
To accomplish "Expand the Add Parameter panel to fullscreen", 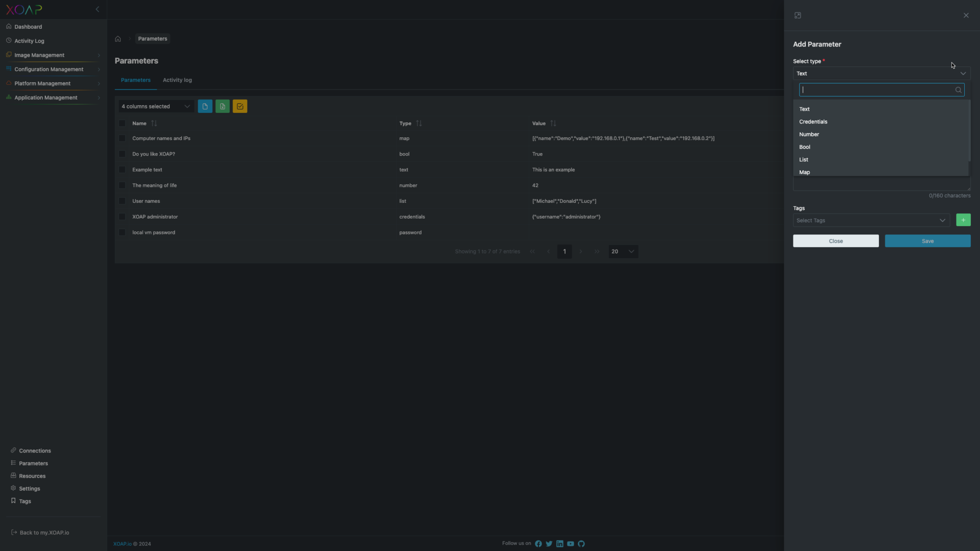I will tap(798, 15).
